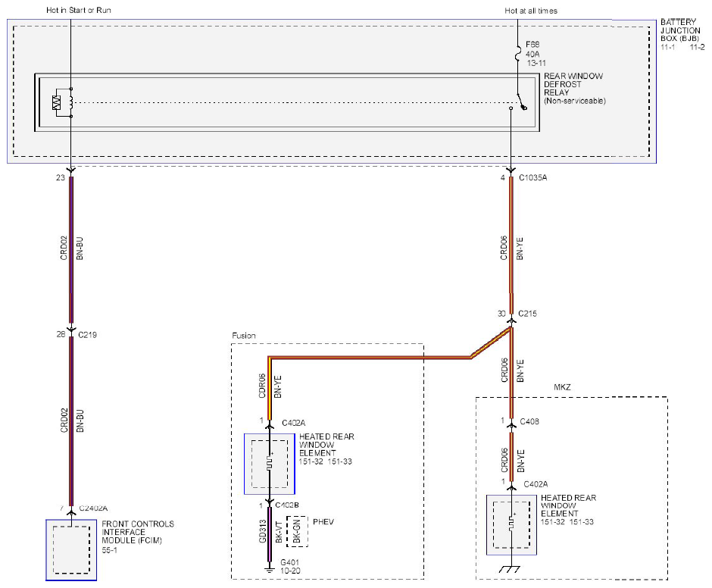
Task: Click the C402B connector arrow symbol
Action: click(x=270, y=502)
